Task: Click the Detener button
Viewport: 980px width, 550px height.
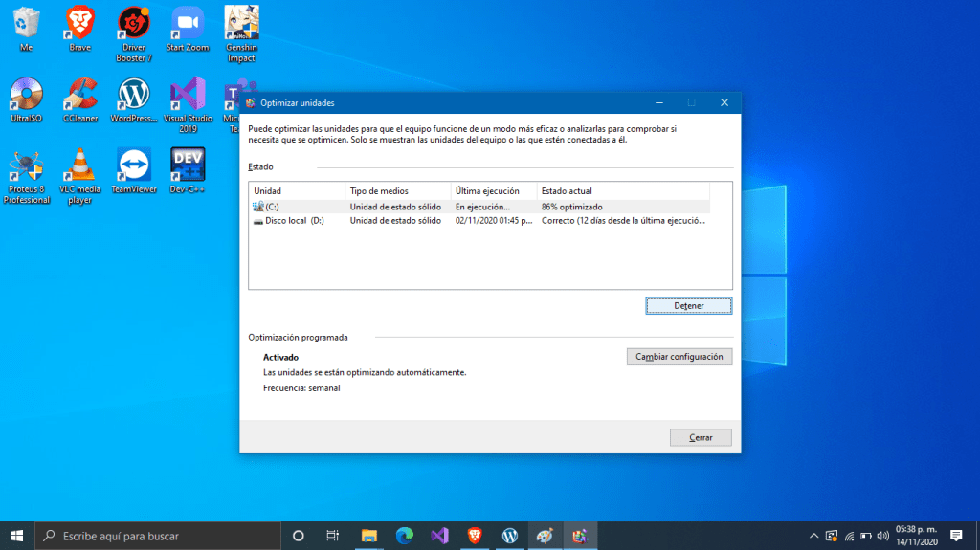Action: [688, 306]
